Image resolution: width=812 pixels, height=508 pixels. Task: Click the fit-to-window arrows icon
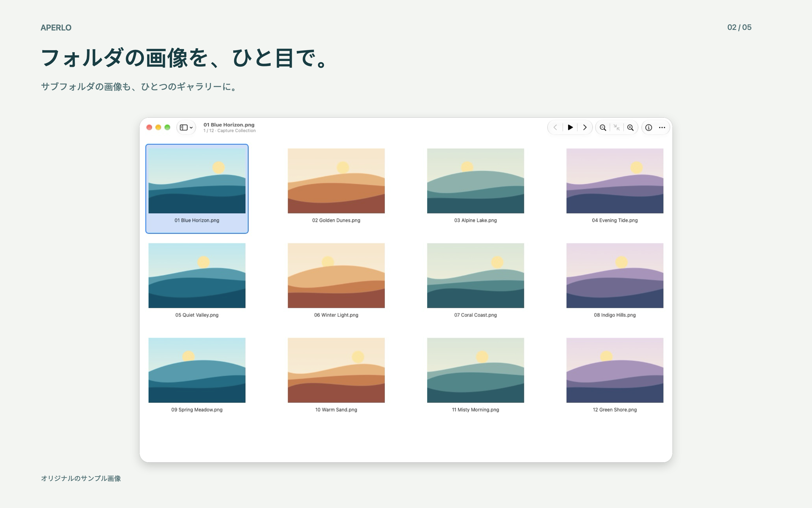coord(617,128)
